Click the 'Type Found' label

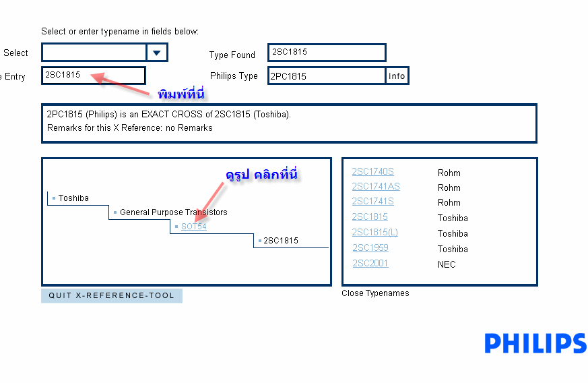point(232,55)
